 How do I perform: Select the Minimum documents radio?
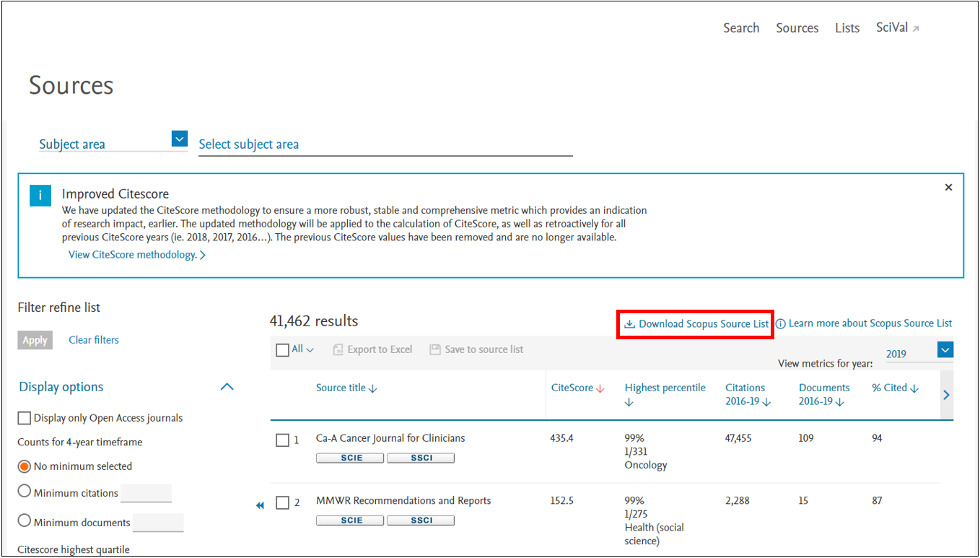click(25, 520)
